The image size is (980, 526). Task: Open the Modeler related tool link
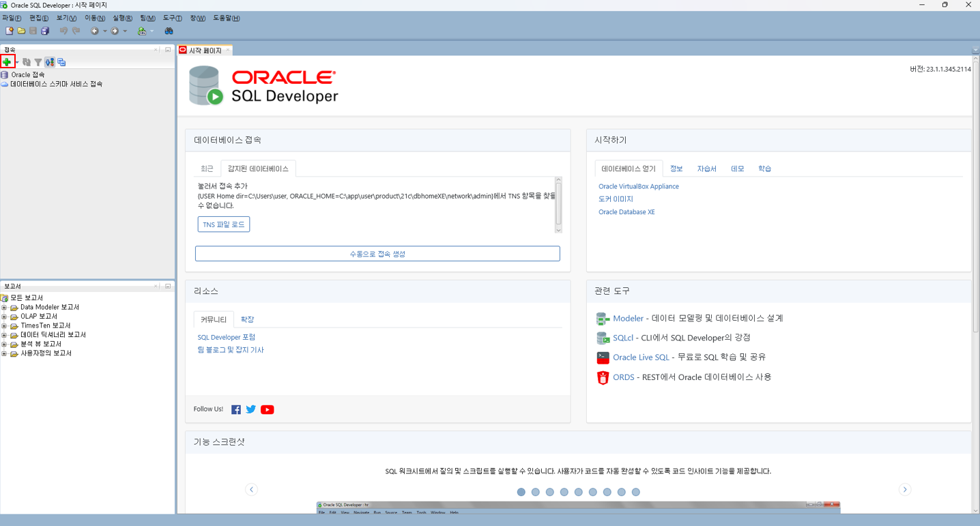tap(628, 319)
